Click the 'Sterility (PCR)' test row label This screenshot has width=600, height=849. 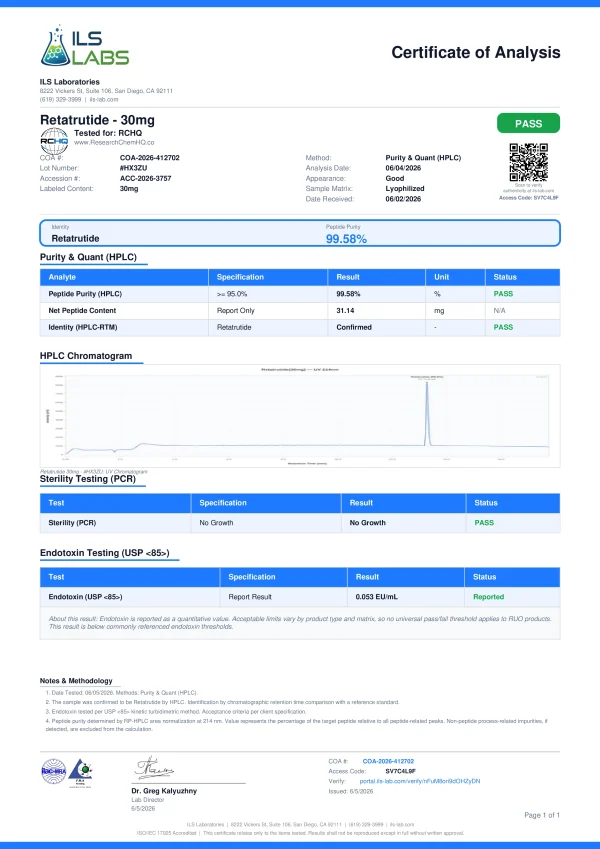coord(72,523)
